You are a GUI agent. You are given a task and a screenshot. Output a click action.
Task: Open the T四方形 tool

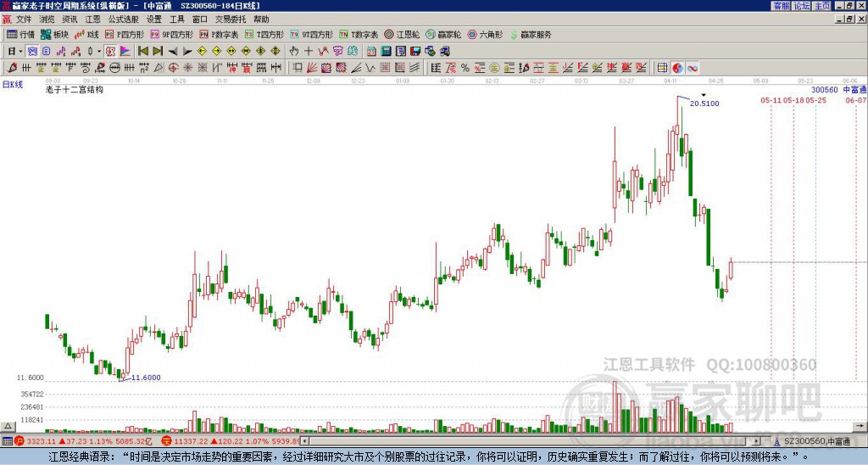[264, 34]
